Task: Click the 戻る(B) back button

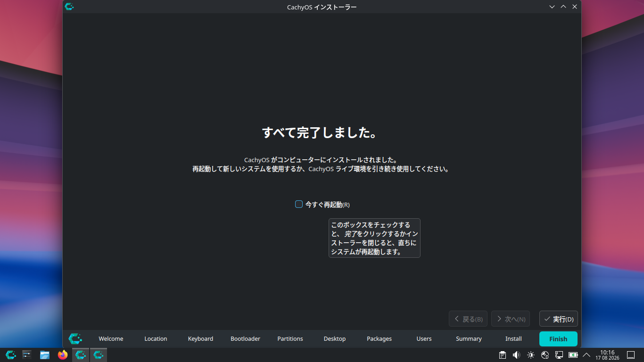Action: 468,319
